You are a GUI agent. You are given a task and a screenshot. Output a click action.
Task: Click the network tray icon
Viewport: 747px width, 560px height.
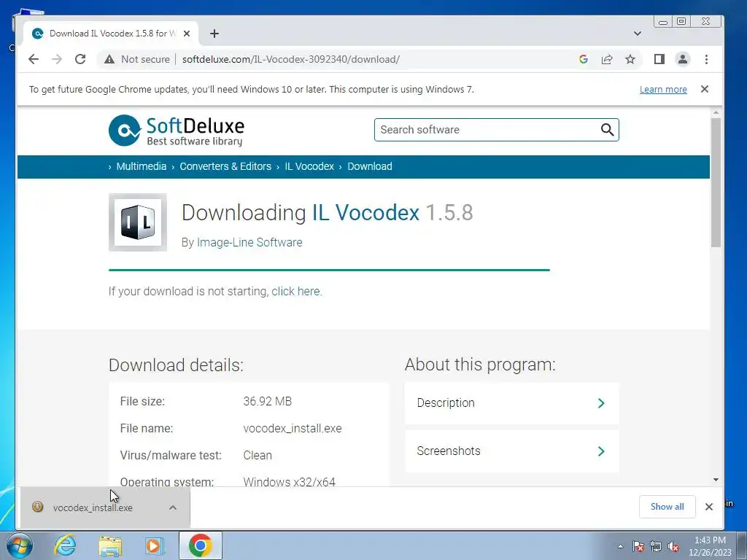656,546
